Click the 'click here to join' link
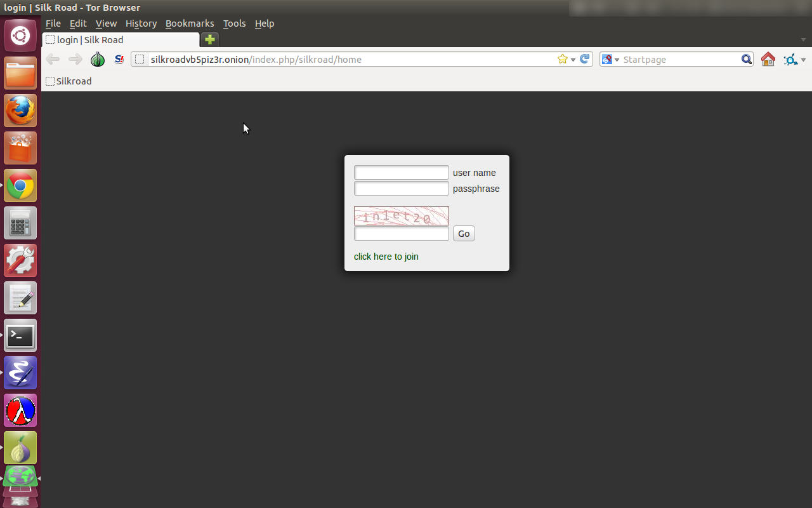The width and height of the screenshot is (812, 508). tap(386, 257)
